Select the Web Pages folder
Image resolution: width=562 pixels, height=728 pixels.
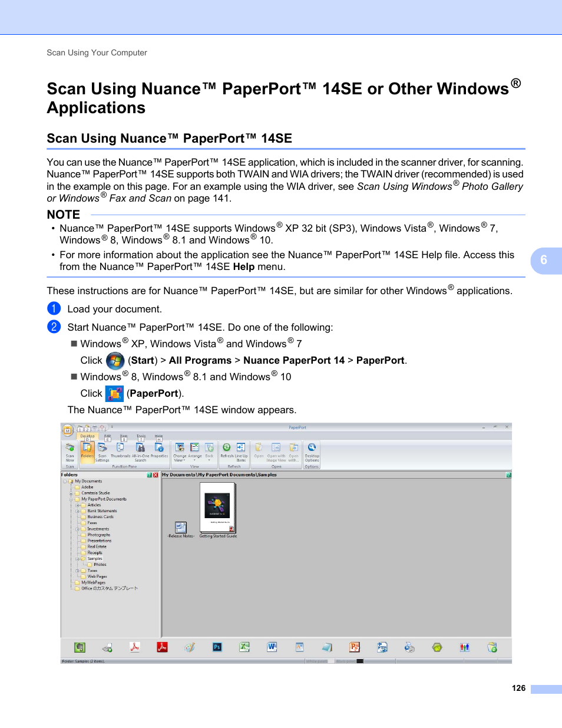point(97,577)
